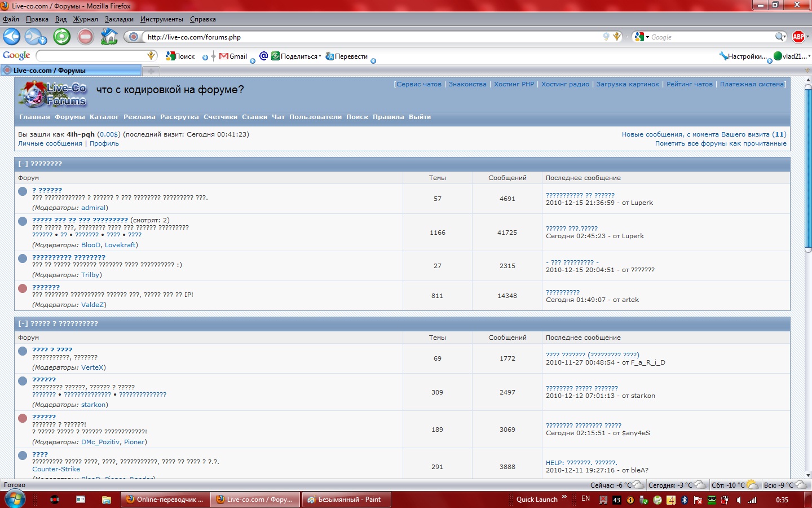Click the Личные сообщения link
This screenshot has height=508, width=812.
[x=50, y=143]
